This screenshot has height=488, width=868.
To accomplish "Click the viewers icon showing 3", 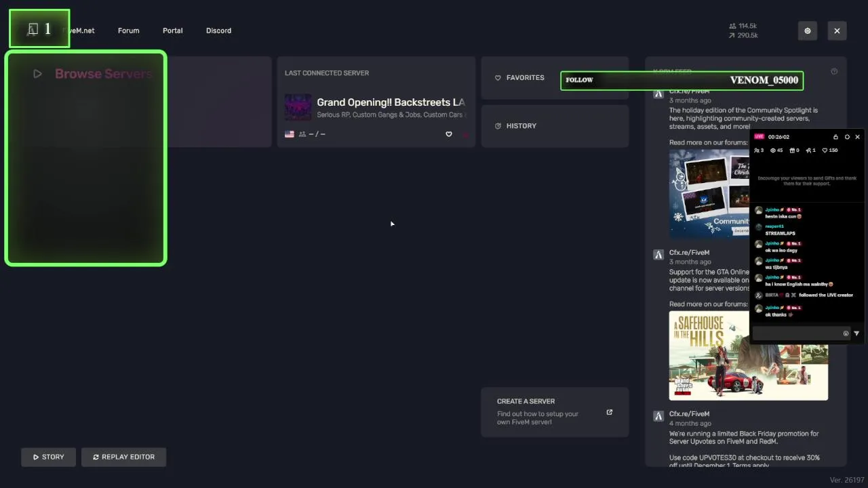I will 757,150.
